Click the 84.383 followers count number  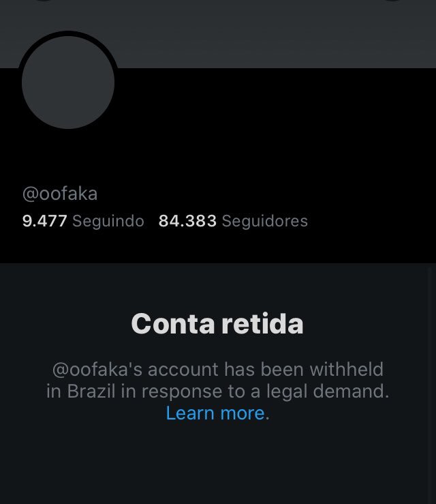tap(187, 221)
